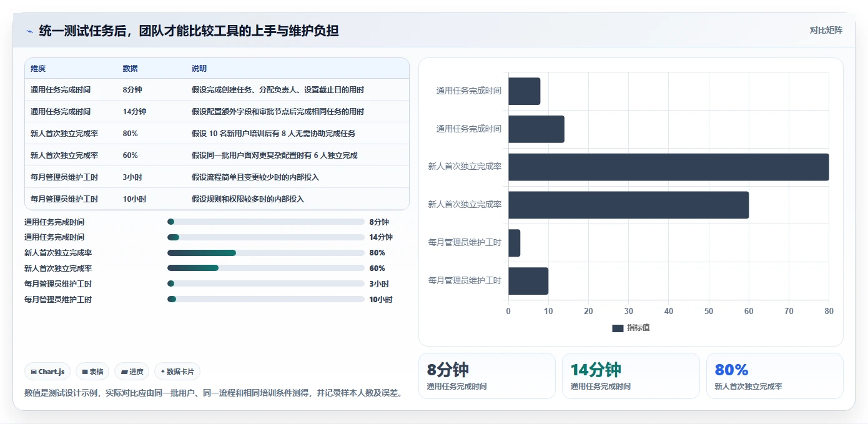Toggle the 指标值 legend label in the chart
Screen dimensions: 868x424
[x=638, y=328]
